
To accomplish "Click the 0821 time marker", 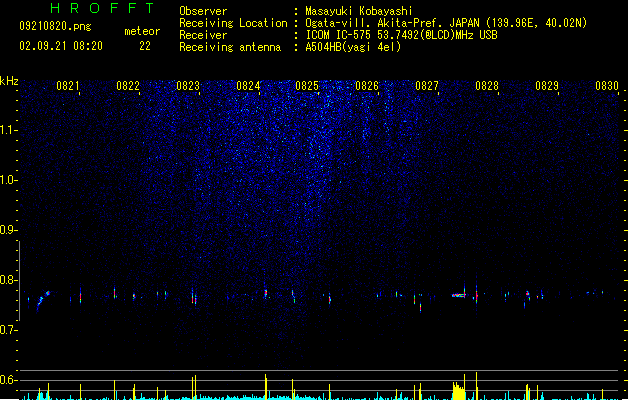I will pos(67,86).
